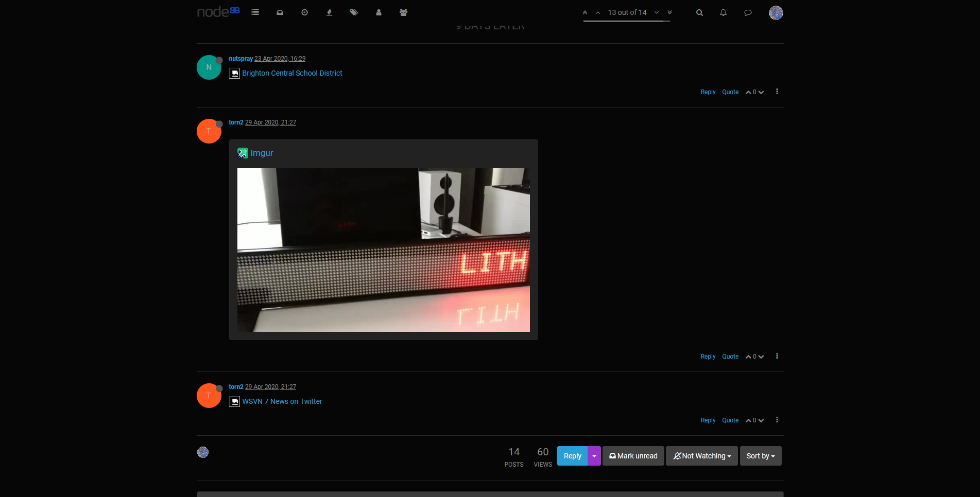The width and height of the screenshot is (980, 497).
Task: Click torn2's avatar
Action: pos(209,131)
